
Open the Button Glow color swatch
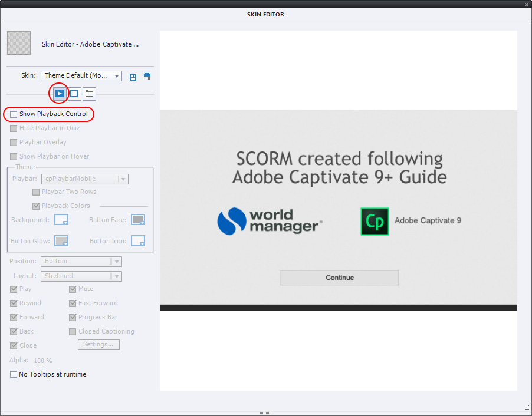click(x=61, y=241)
